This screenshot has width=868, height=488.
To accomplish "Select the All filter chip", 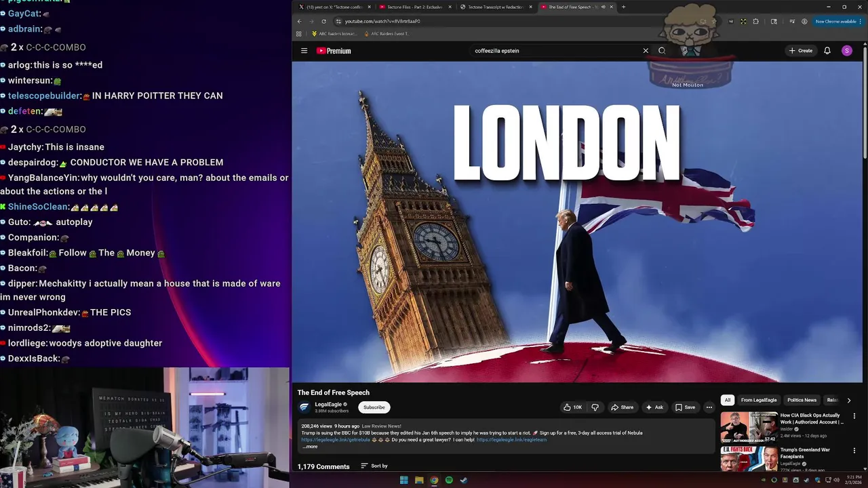I will click(728, 400).
